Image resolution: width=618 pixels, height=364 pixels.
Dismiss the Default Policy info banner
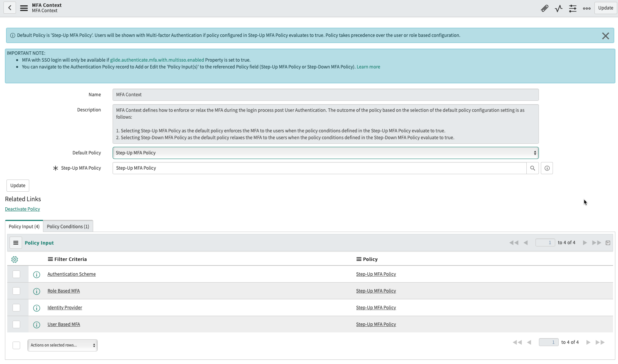click(605, 36)
